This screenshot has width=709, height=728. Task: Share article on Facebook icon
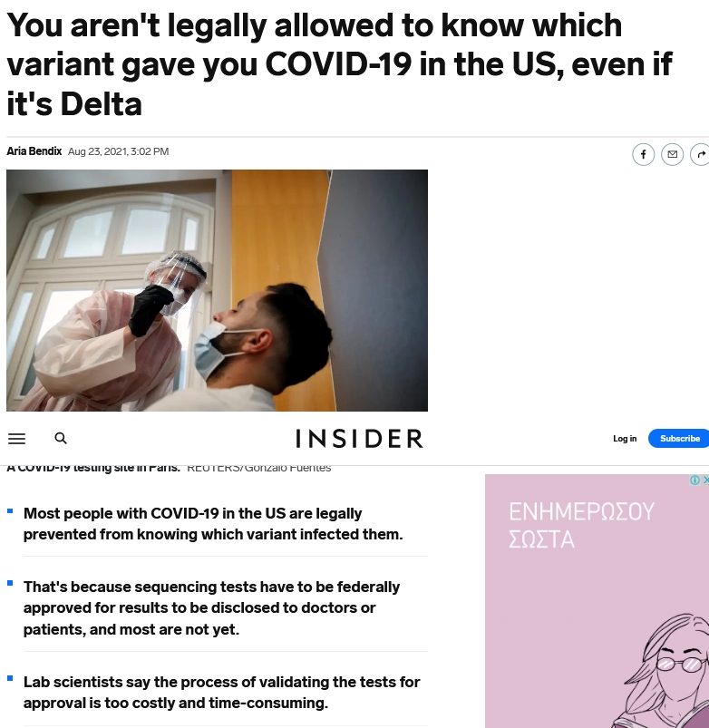(643, 154)
